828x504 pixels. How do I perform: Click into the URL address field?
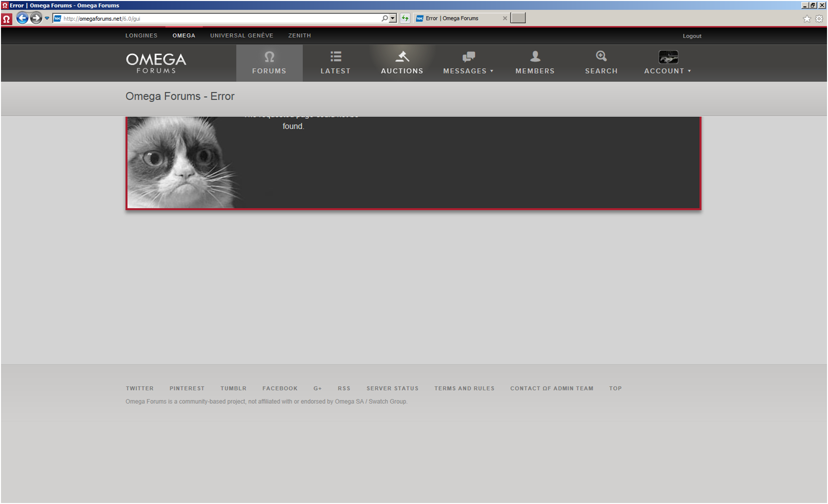pos(221,19)
